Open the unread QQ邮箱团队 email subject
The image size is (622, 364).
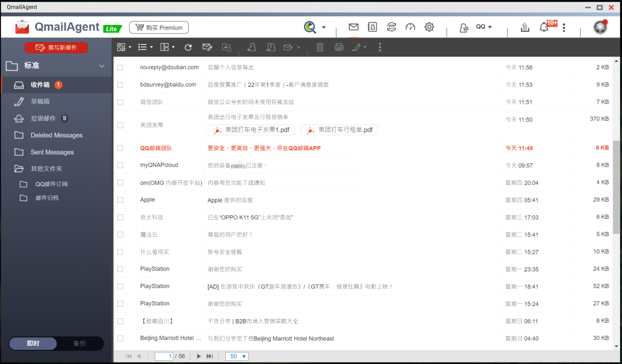(x=264, y=148)
